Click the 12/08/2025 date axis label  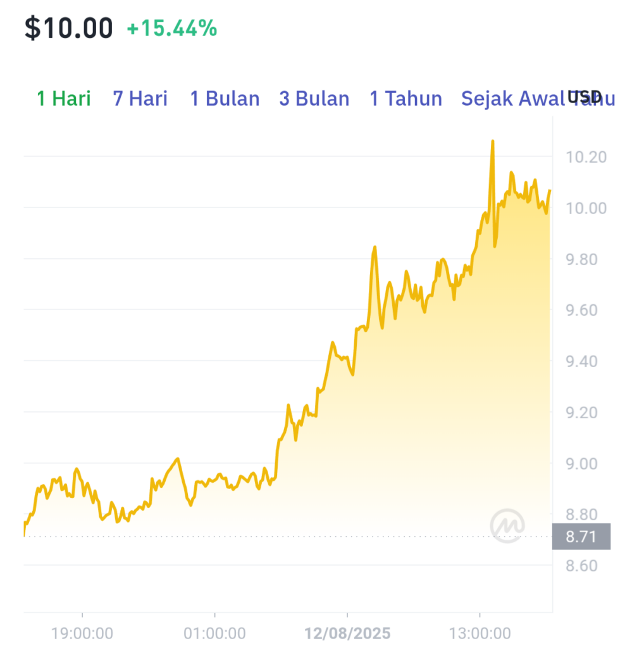[347, 633]
